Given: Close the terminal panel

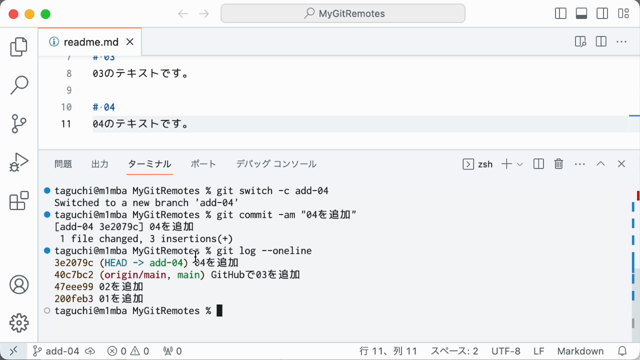Looking at the screenshot, I should [x=621, y=164].
